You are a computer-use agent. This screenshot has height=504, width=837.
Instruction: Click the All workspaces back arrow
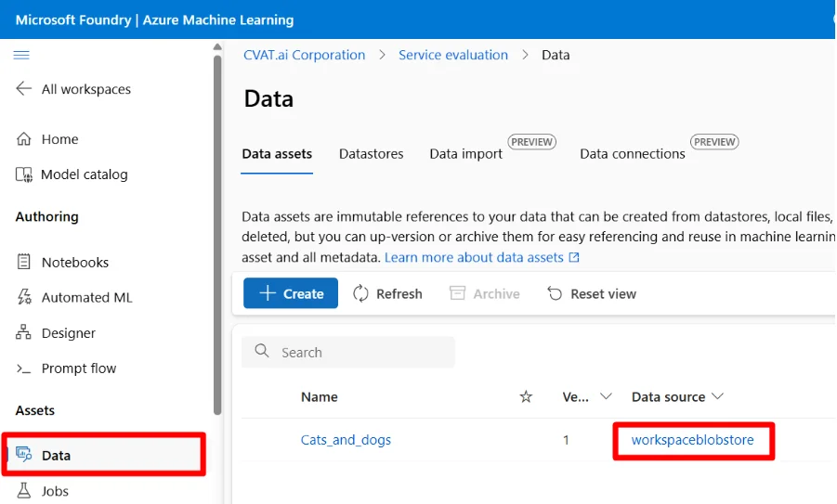coord(23,88)
